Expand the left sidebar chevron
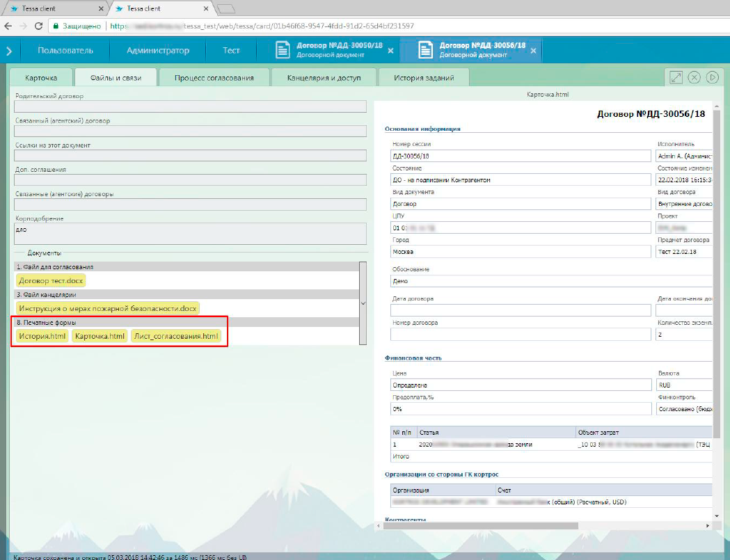 click(x=9, y=51)
